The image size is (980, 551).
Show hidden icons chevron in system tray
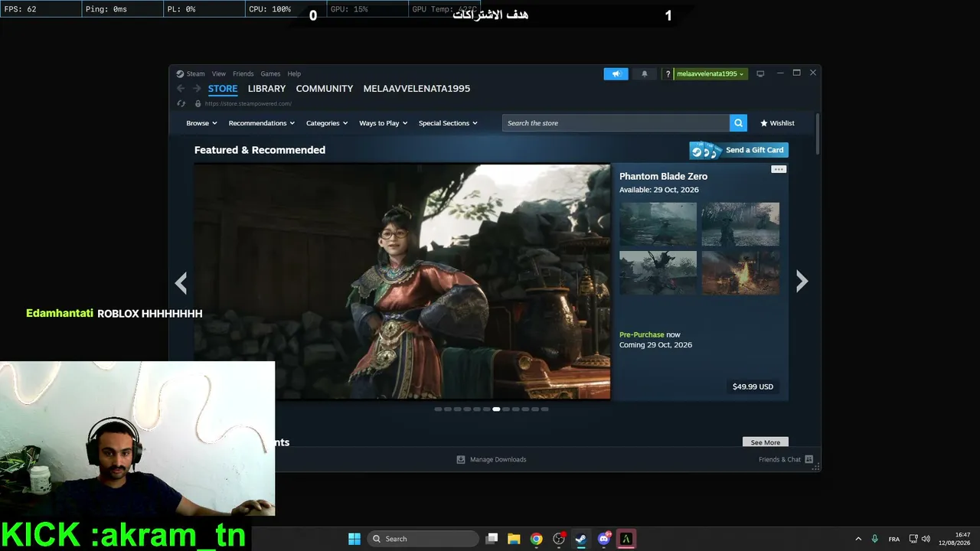pyautogui.click(x=858, y=539)
